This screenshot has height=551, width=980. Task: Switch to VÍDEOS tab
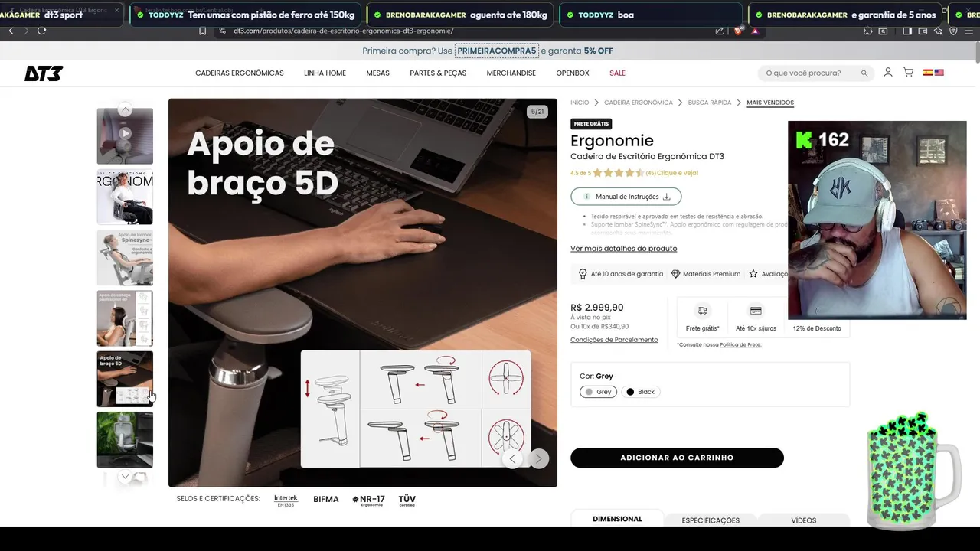[804, 520]
